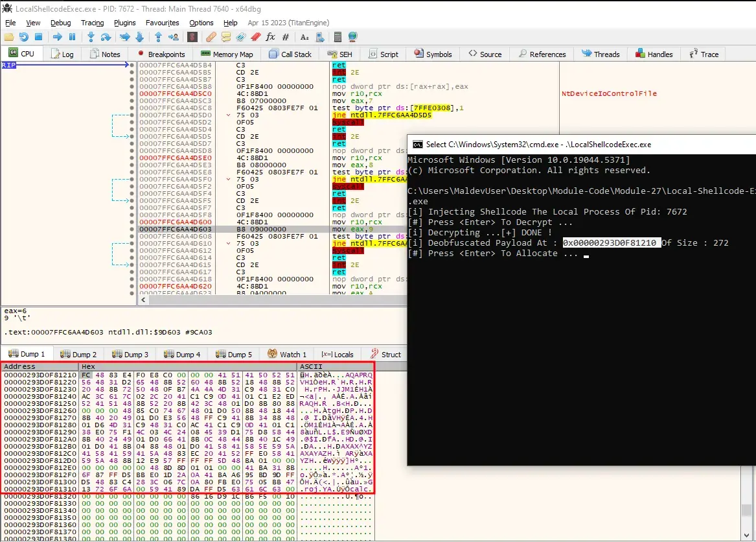Open the Breakpoints tab
This screenshot has width=756, height=542.
pyautogui.click(x=161, y=54)
